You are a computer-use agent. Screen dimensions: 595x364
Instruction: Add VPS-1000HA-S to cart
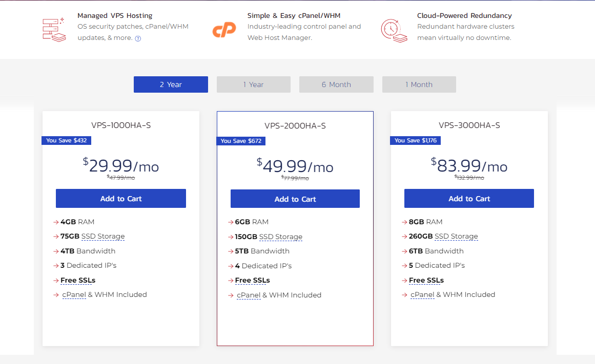pyautogui.click(x=120, y=198)
